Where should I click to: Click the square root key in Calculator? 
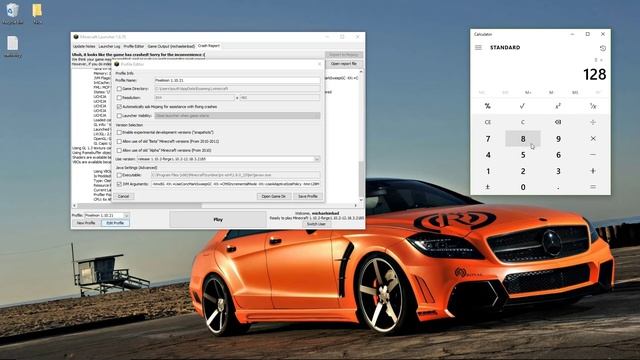(x=522, y=106)
